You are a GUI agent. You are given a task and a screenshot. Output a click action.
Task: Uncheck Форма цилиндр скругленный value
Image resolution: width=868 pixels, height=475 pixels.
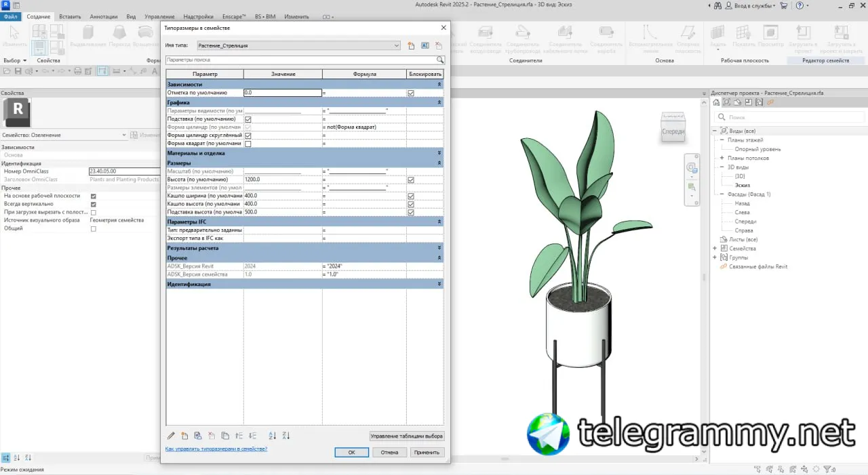coord(248,136)
